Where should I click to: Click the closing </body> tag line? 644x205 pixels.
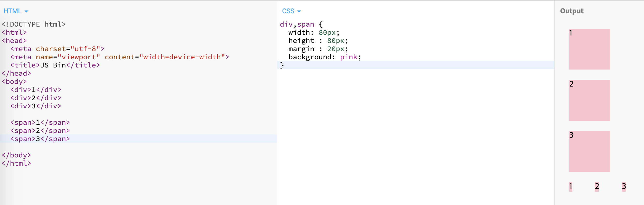16,155
